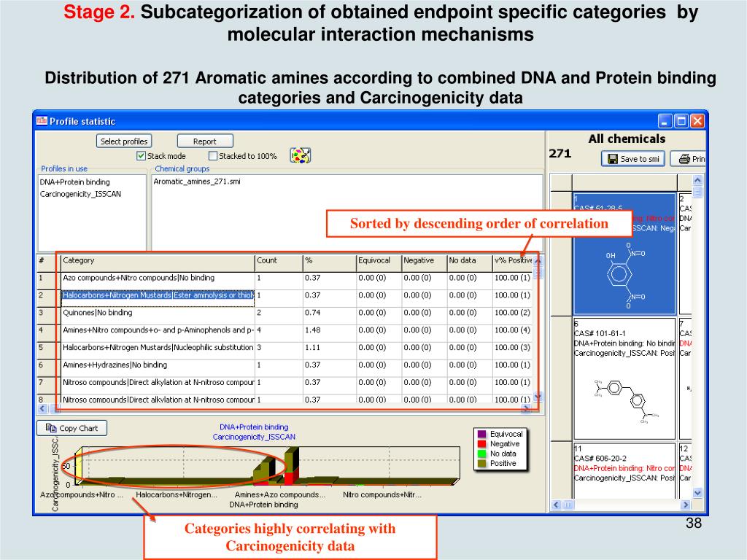Viewport: 747px width, 560px height.
Task: Open the chemical card CAS# 101-61-1
Action: [x=623, y=378]
